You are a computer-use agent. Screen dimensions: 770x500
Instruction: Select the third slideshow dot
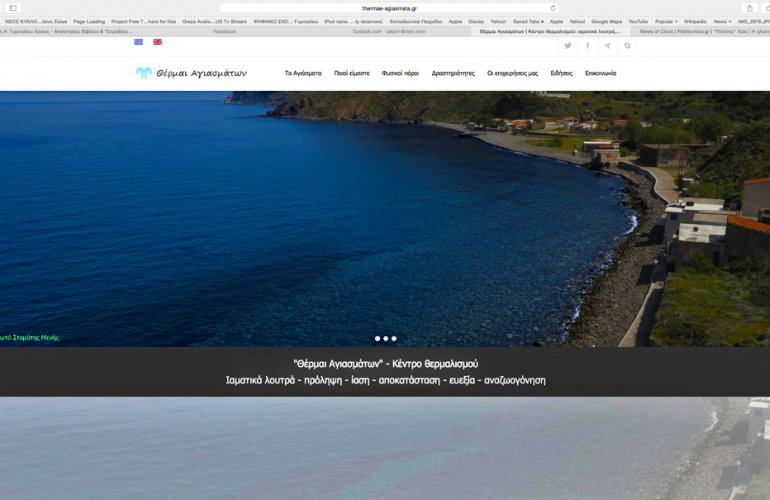coord(394,338)
